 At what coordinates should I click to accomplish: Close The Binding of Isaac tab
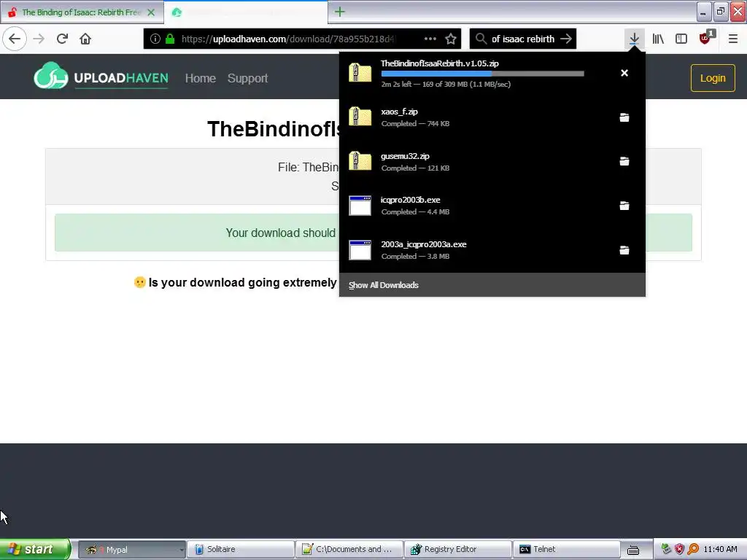click(151, 12)
